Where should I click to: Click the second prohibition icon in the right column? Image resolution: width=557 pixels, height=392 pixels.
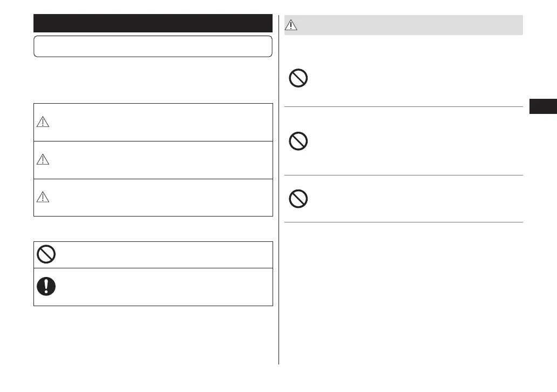click(298, 141)
